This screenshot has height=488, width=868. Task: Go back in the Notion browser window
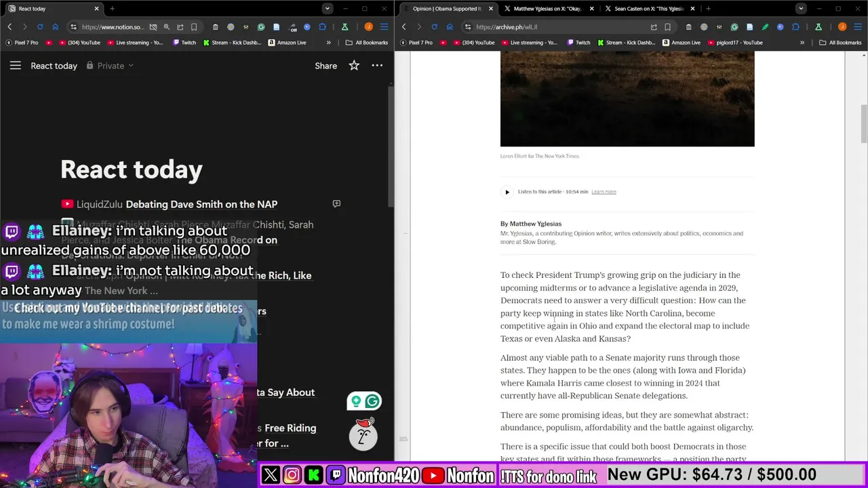[9, 27]
